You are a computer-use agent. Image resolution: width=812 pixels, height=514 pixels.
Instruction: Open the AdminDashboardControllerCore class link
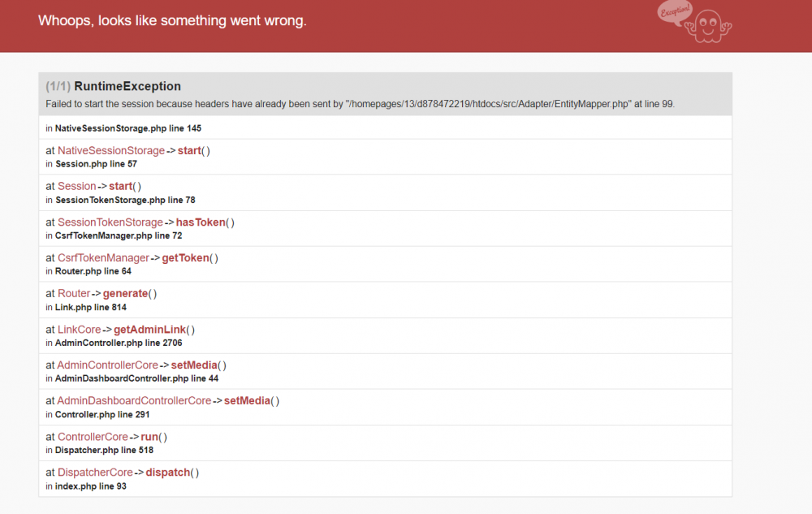[x=134, y=401]
